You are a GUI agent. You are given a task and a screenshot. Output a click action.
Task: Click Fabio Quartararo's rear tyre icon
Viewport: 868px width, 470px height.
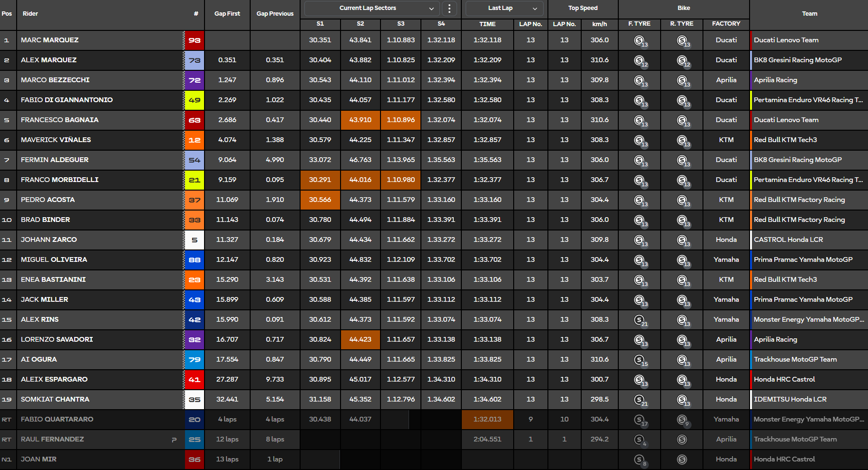click(x=682, y=420)
